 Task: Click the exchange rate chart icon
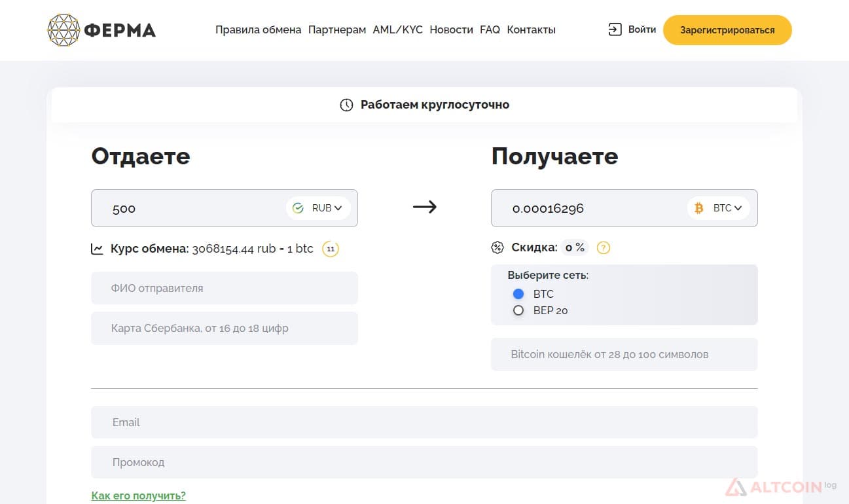click(x=97, y=249)
